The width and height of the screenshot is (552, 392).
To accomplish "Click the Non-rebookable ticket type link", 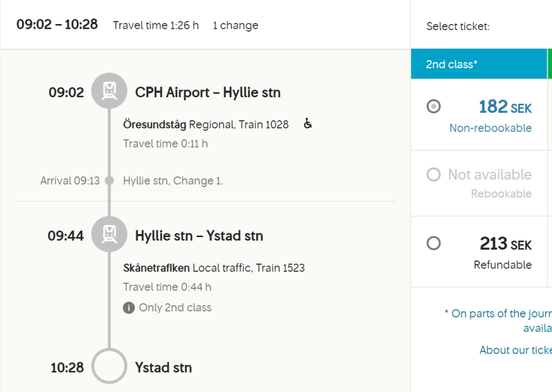I will point(490,128).
